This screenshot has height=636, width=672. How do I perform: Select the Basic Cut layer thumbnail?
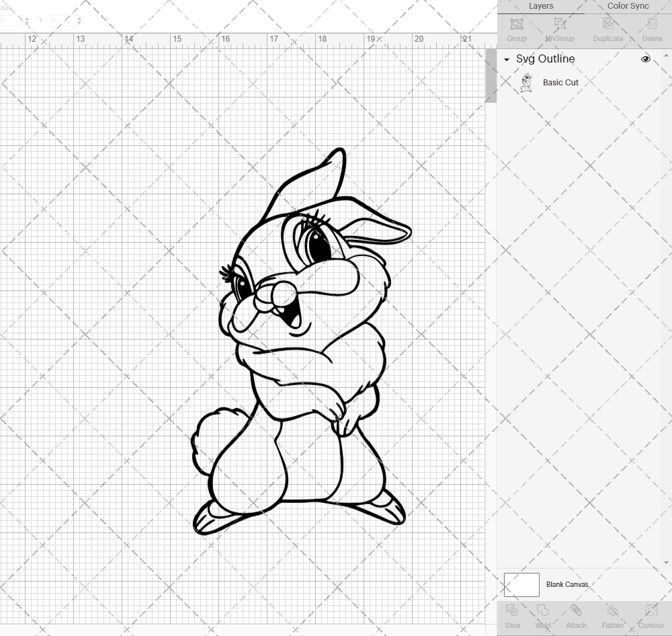coord(526,83)
